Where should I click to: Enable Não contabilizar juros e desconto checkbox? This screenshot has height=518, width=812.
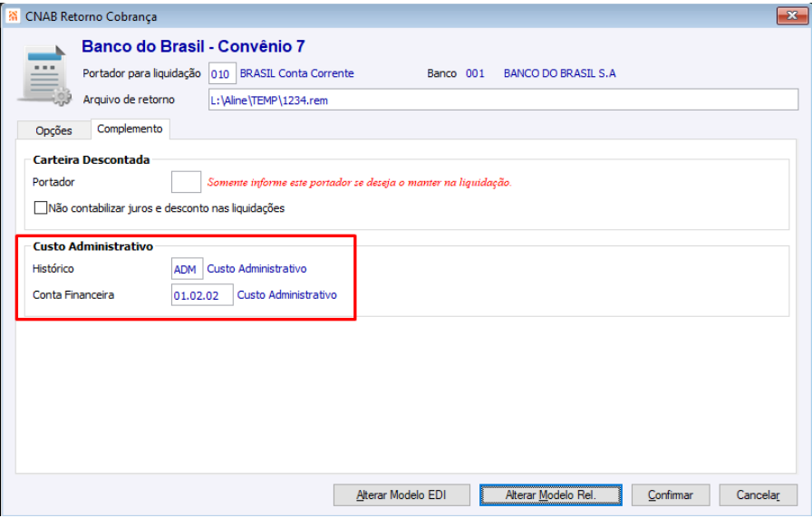click(41, 208)
